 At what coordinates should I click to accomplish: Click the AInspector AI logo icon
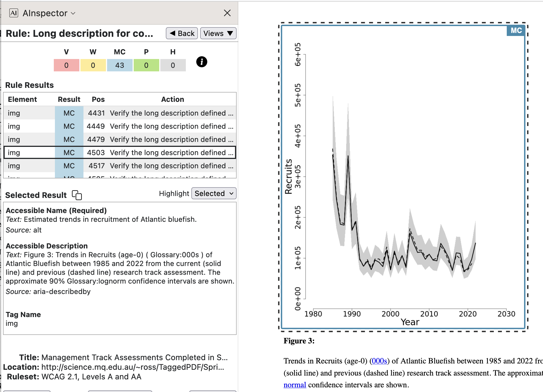pos(13,13)
